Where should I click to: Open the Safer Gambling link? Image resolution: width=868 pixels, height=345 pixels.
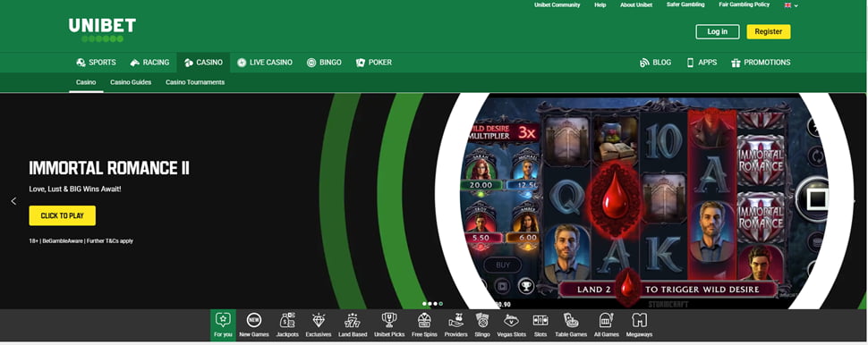[685, 4]
